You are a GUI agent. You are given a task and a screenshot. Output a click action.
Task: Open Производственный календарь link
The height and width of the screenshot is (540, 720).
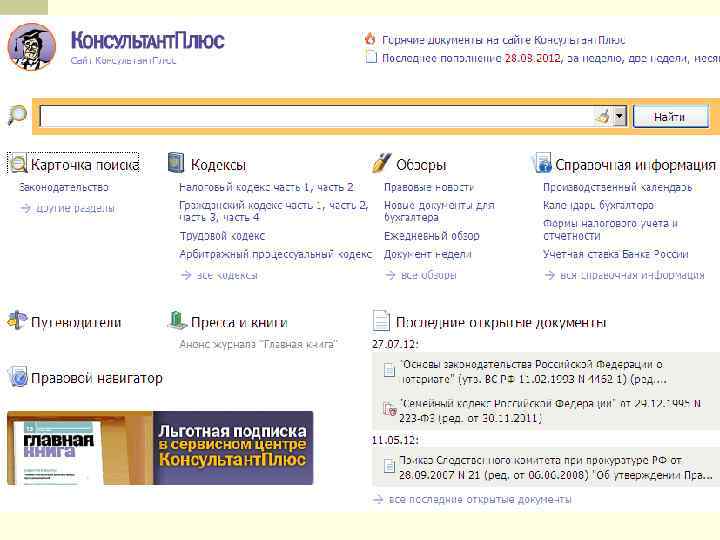[617, 187]
